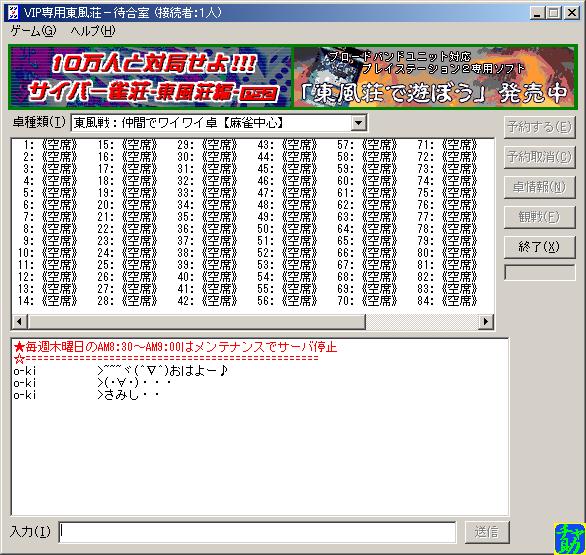Close the VIP専用東風荘 window

571,13
